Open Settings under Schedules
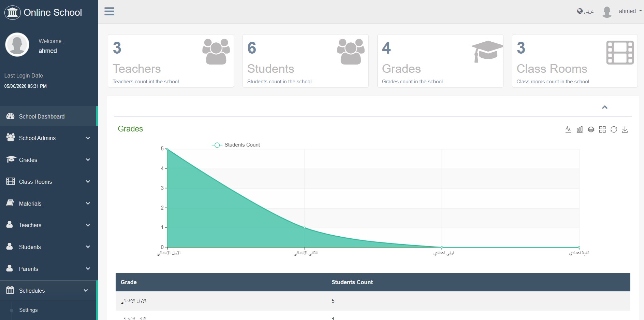 [x=28, y=310]
